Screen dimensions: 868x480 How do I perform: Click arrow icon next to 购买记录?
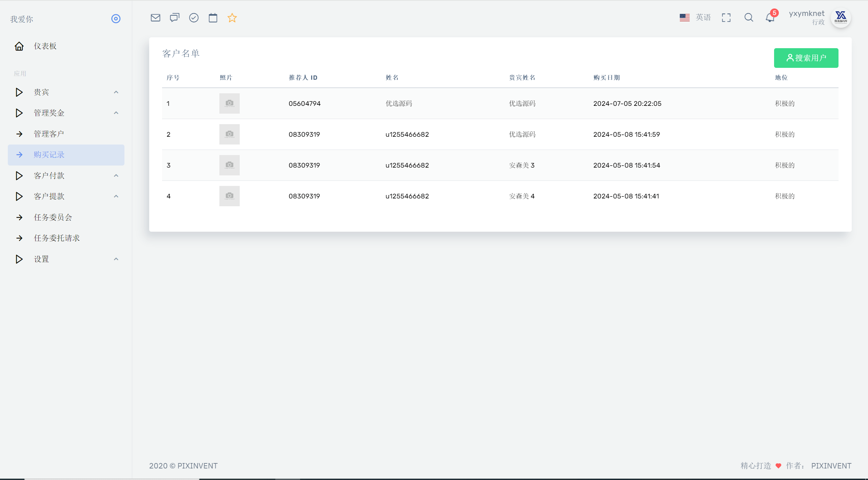point(19,155)
